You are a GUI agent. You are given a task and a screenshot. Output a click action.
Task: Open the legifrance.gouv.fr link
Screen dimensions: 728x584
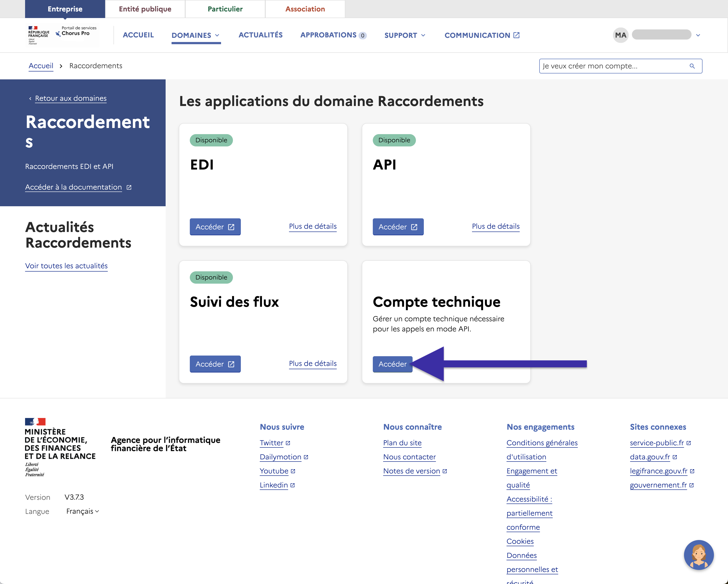658,471
